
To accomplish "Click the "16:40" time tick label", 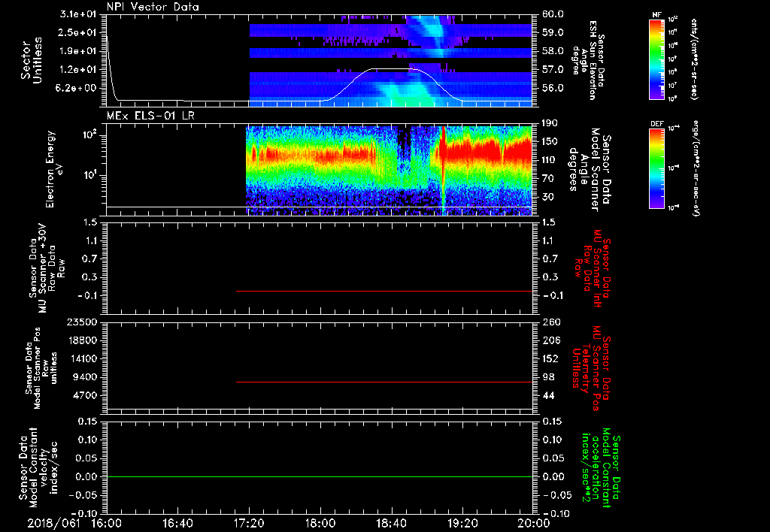I will (177, 523).
